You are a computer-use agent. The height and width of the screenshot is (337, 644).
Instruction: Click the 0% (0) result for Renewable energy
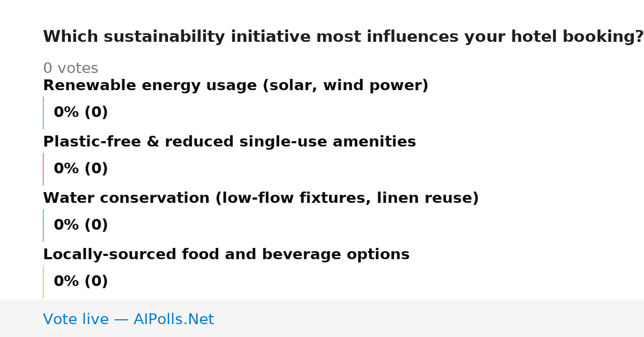pos(80,113)
